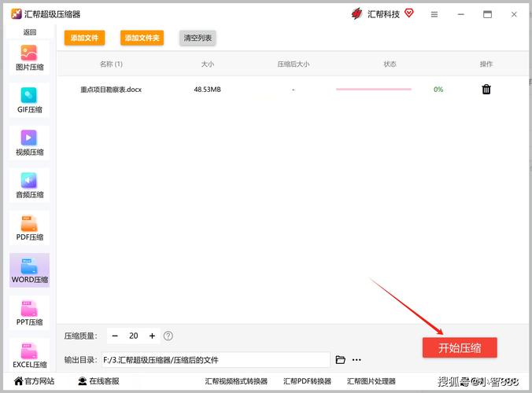532x393 pixels.
Task: Click the 名称 (1) column header
Action: point(111,64)
